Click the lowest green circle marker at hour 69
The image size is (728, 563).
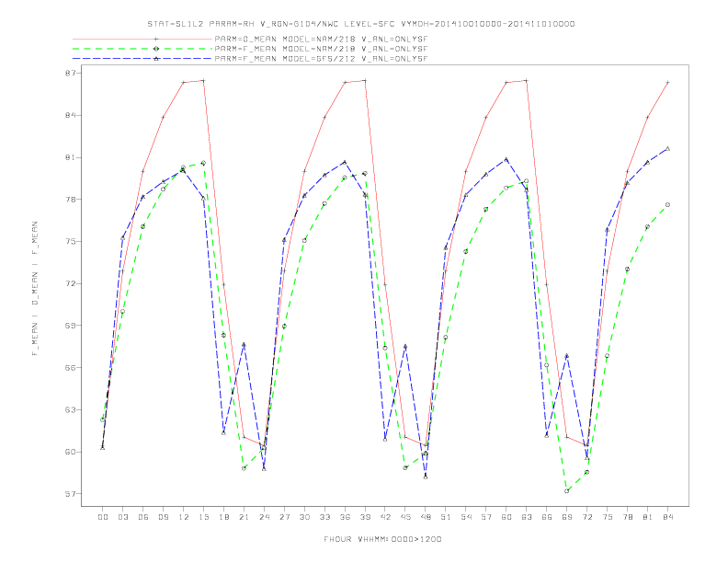click(x=567, y=491)
